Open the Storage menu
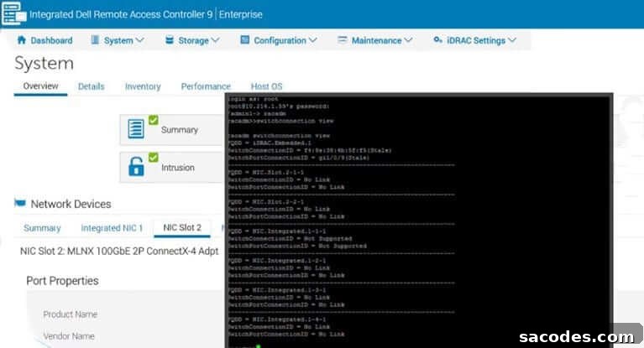Screen dimensions: 644x348 (192, 40)
